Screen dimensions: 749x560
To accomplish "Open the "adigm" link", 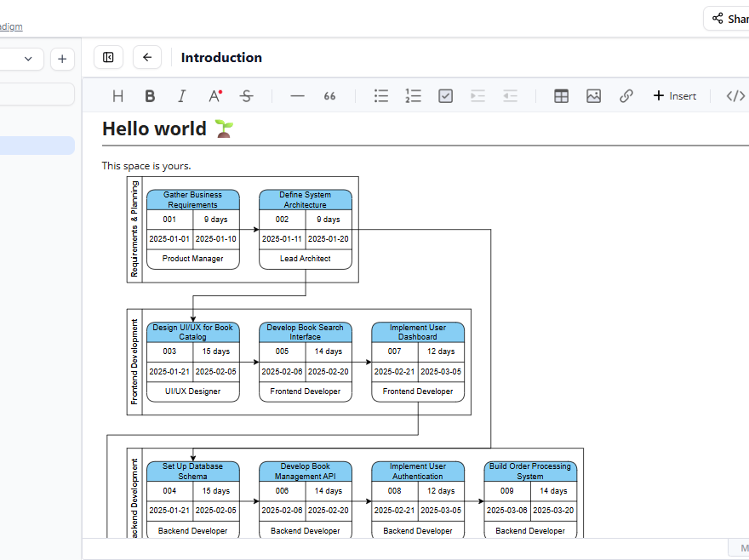I will point(10,26).
